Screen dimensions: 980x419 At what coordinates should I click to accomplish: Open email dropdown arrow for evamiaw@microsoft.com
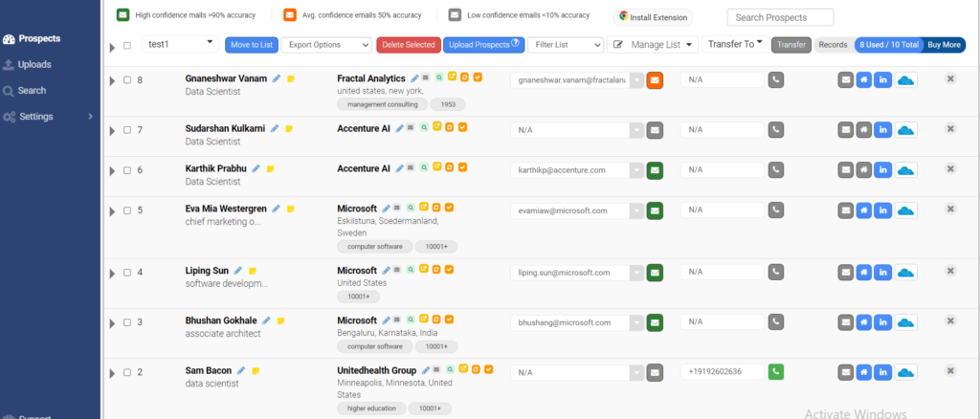tap(636, 211)
